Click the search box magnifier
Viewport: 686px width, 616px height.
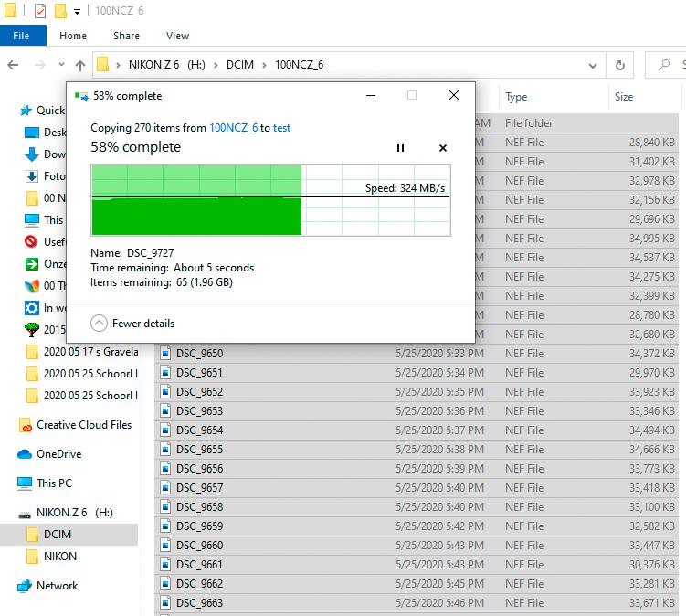click(664, 65)
